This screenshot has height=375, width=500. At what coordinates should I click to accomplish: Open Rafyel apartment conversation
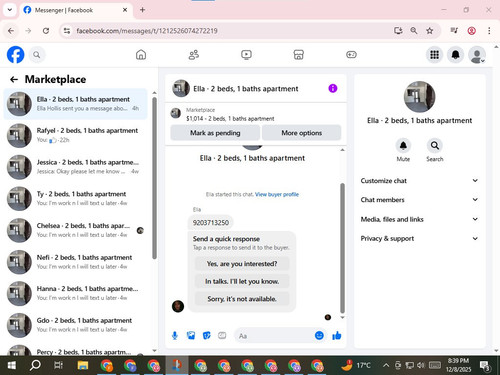coord(76,135)
